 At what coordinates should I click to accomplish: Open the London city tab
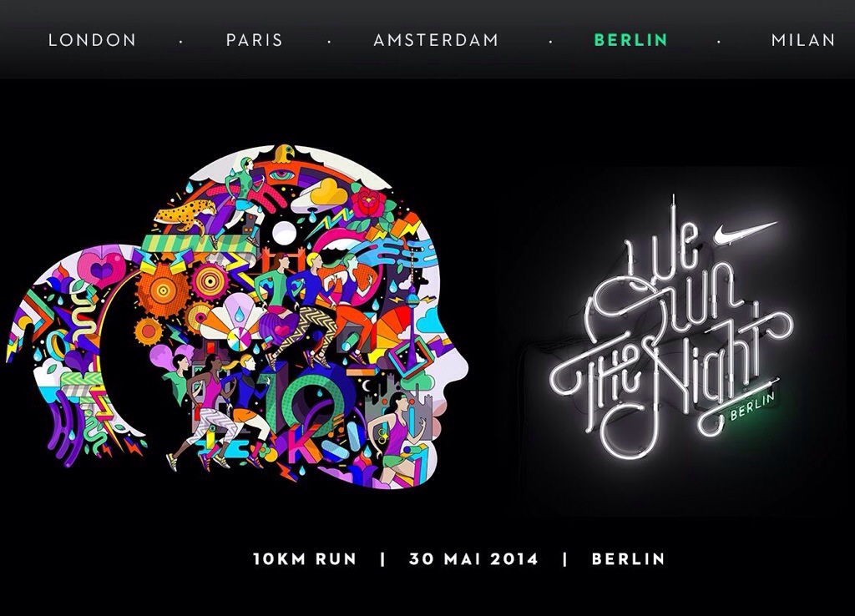coord(92,40)
